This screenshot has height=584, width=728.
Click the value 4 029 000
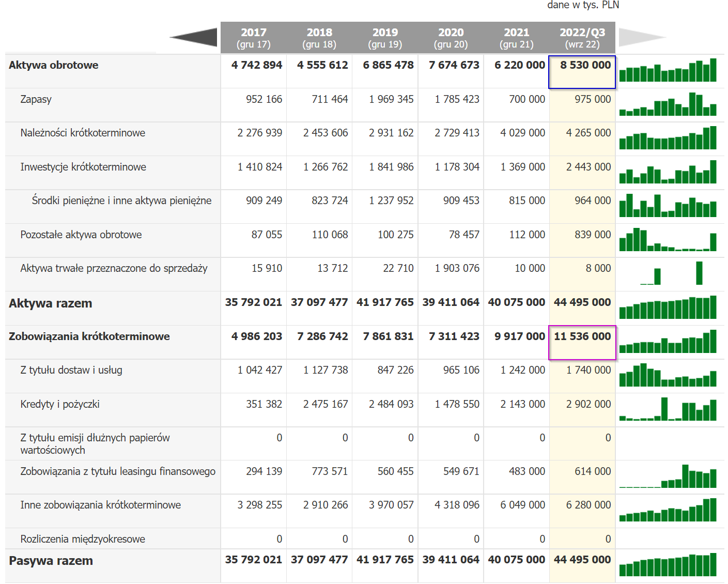(523, 133)
